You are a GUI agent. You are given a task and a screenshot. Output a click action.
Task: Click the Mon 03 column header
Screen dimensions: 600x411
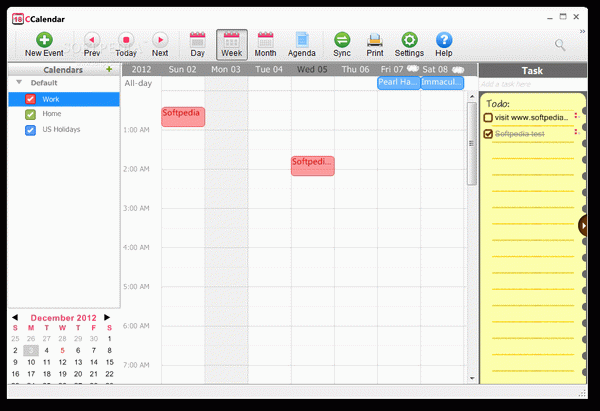[x=226, y=69]
